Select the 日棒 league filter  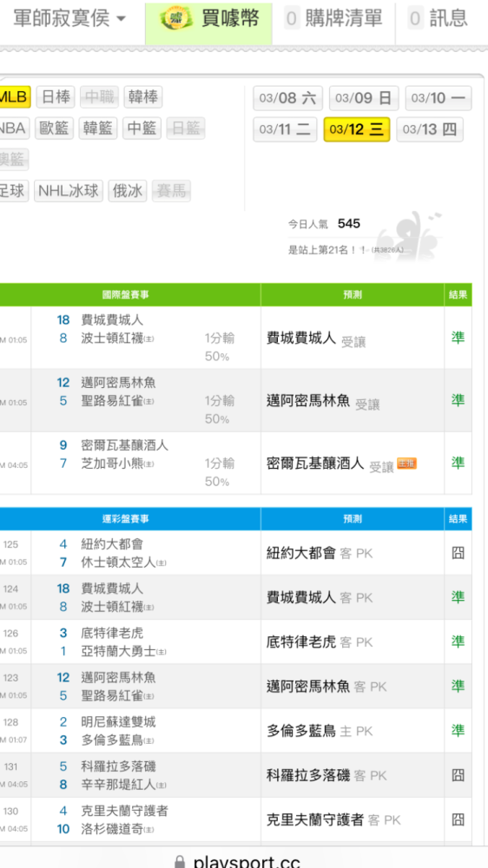tap(56, 97)
